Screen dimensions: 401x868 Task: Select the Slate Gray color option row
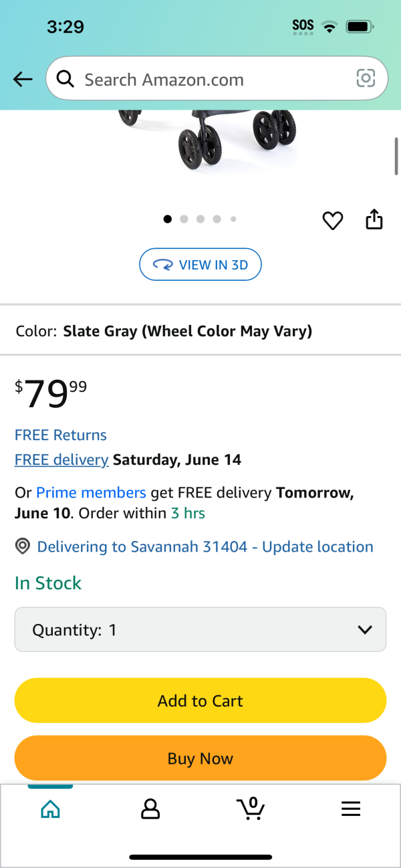coord(200,331)
